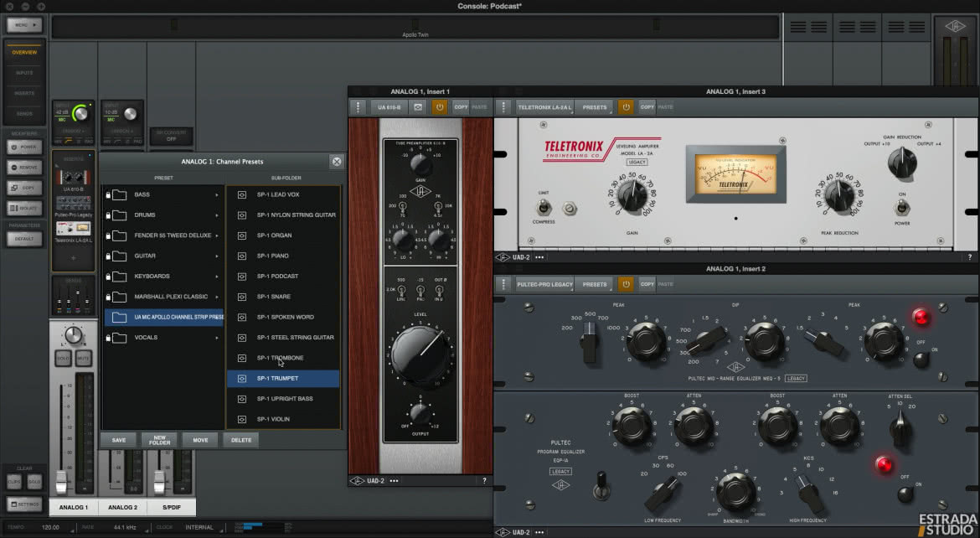
Task: Click the preset browser icon beside UA 610-B
Action: pyautogui.click(x=418, y=107)
